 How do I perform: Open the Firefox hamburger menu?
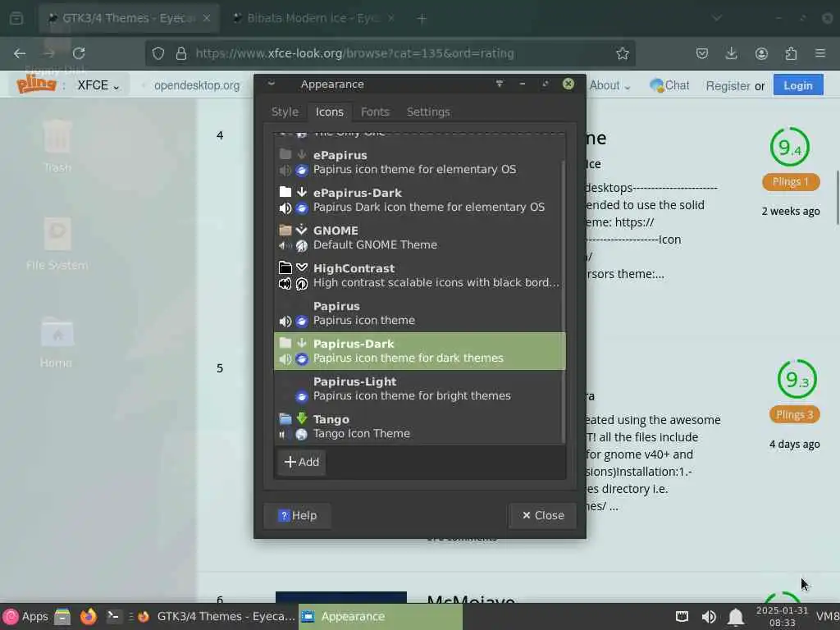(x=820, y=53)
